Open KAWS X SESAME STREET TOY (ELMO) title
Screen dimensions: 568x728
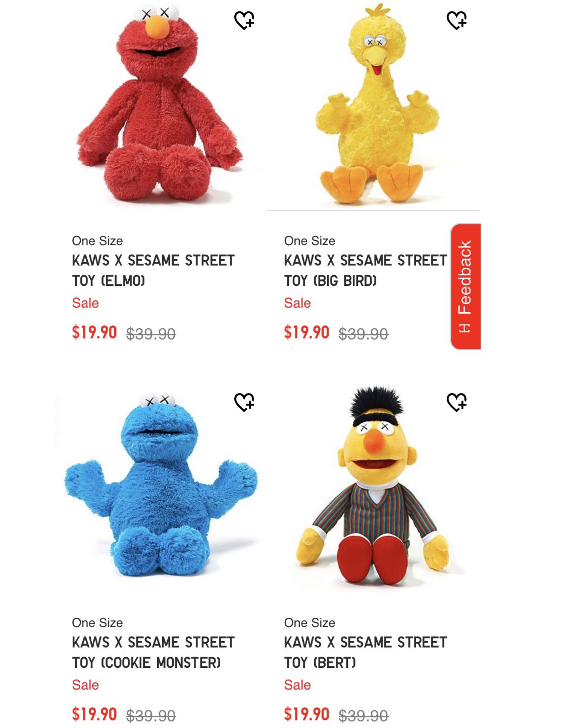click(153, 270)
